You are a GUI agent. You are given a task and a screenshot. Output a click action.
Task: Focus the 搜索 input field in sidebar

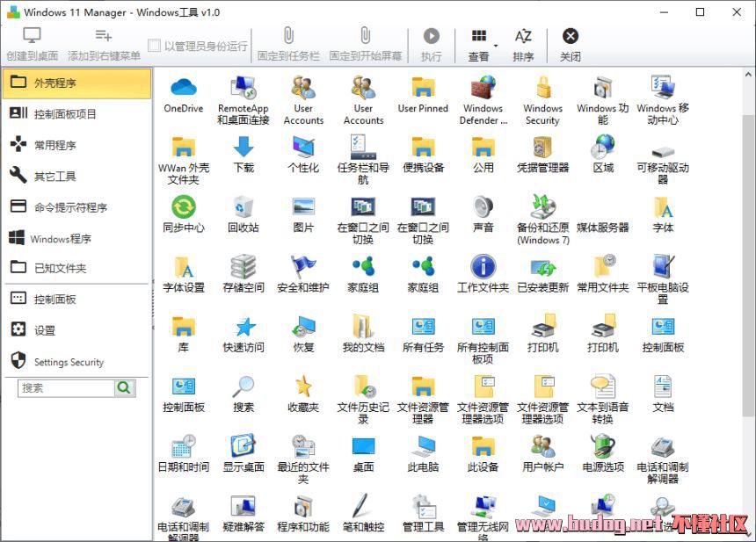tap(66, 387)
